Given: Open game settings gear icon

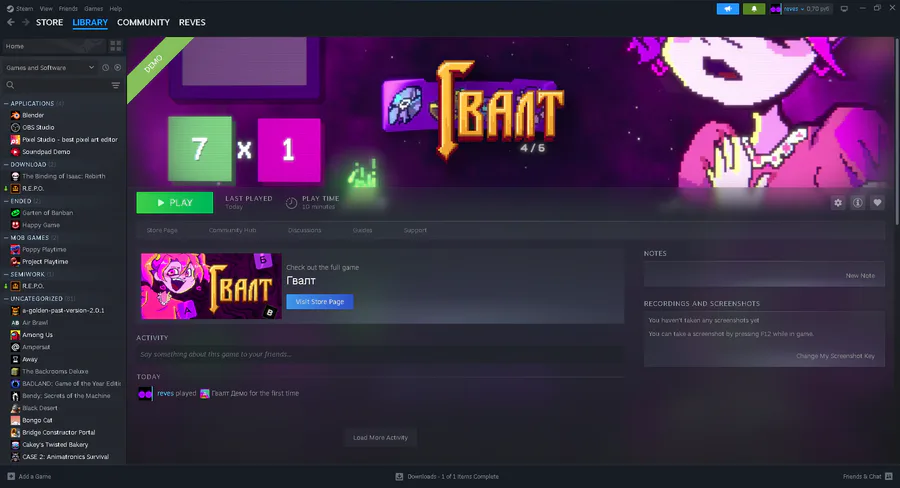Looking at the screenshot, I should point(838,203).
